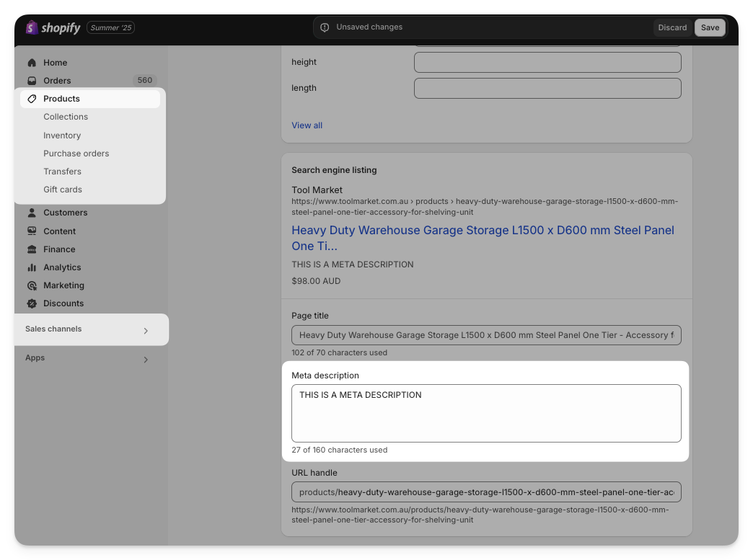Expand the Apps section chevron
The image size is (753, 560).
click(x=146, y=360)
